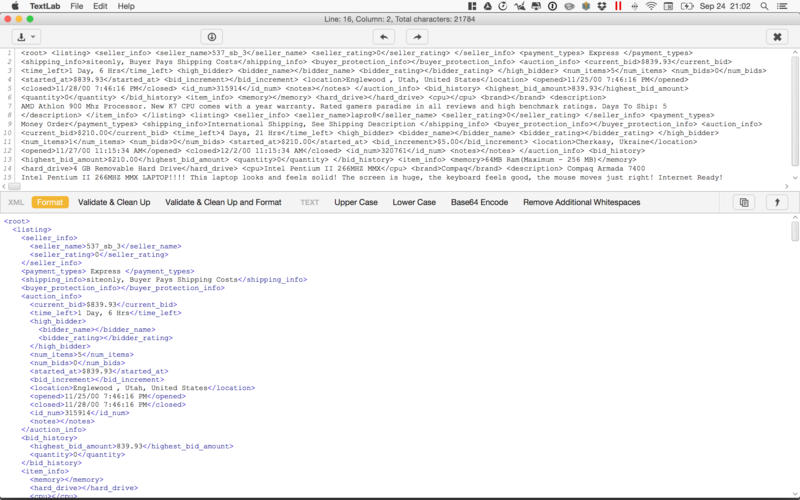Apply Lower Case to text
Image resolution: width=800 pixels, height=500 pixels.
coord(413,202)
